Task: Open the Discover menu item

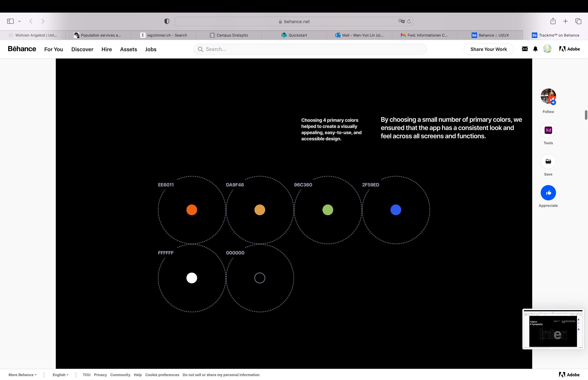Action: tap(82, 49)
